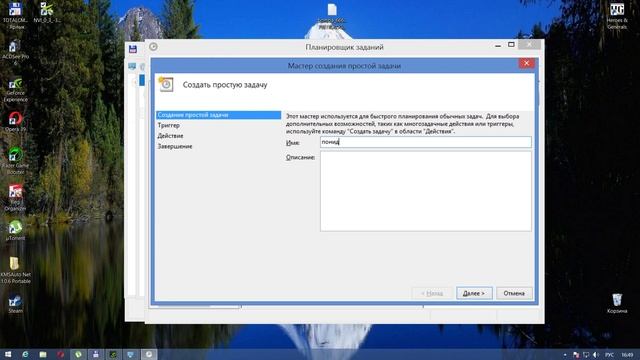This screenshot has height=360, width=640.
Task: Open the Razer Game Booster desktop shortcut
Action: coord(15,161)
